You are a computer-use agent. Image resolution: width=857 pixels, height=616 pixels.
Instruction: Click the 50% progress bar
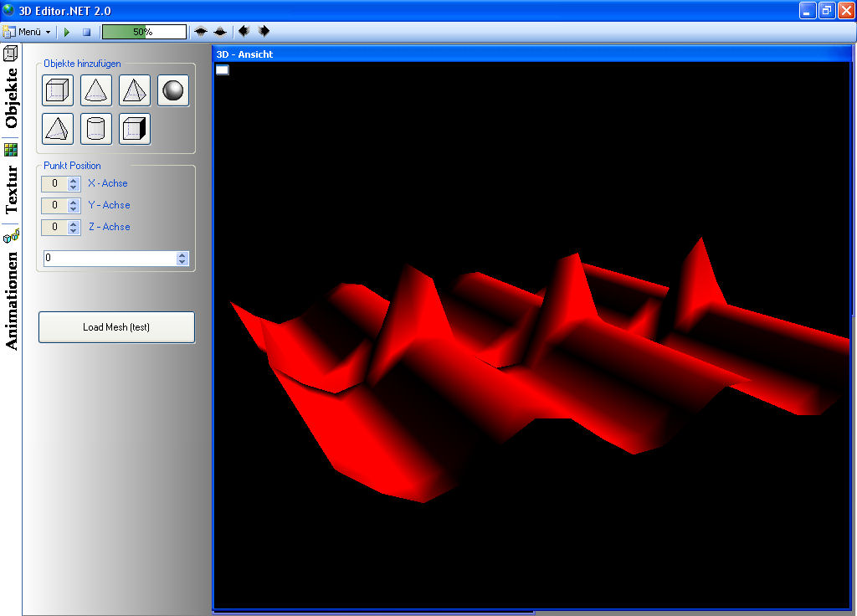pyautogui.click(x=144, y=32)
